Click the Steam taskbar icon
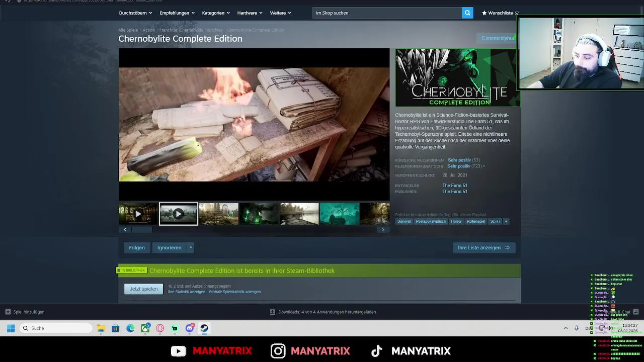 coord(204,328)
